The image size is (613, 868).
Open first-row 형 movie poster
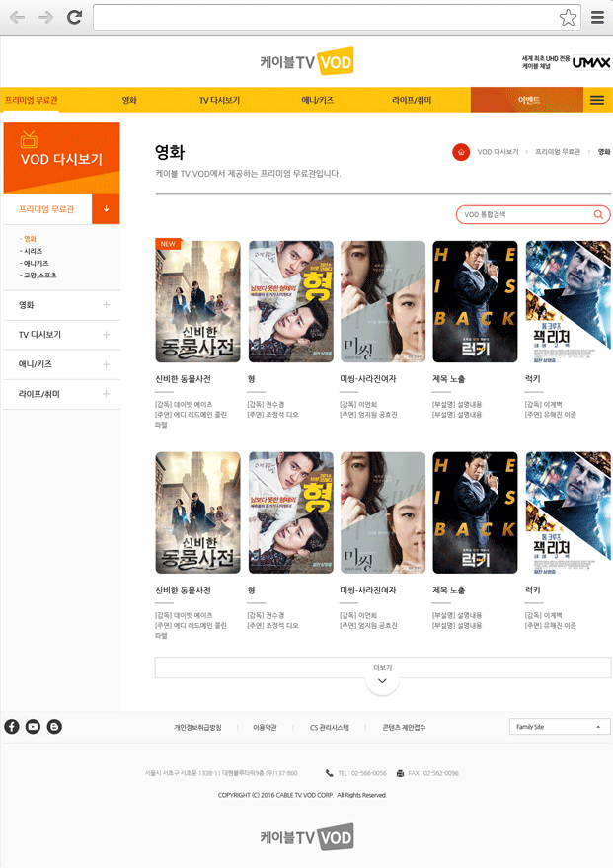(x=291, y=302)
